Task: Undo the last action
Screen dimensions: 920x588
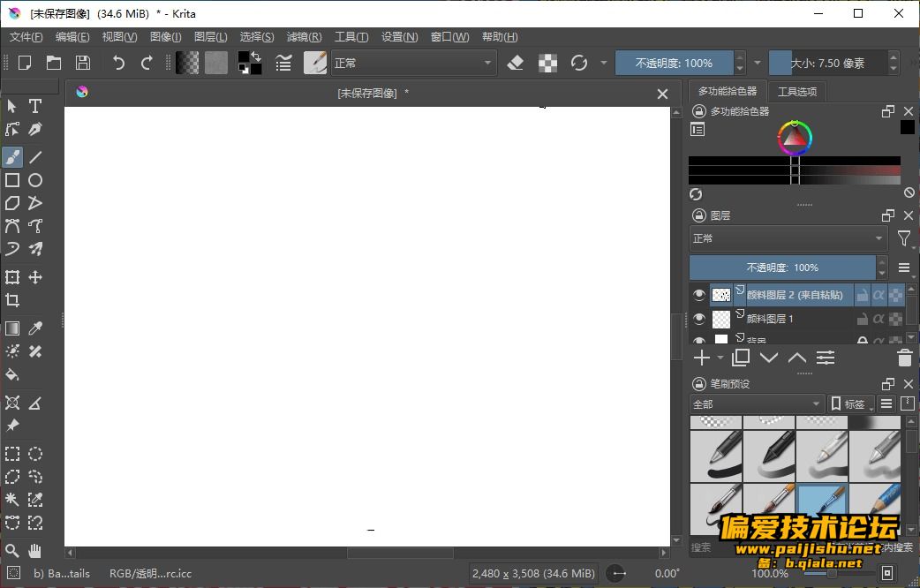Action: 118,63
